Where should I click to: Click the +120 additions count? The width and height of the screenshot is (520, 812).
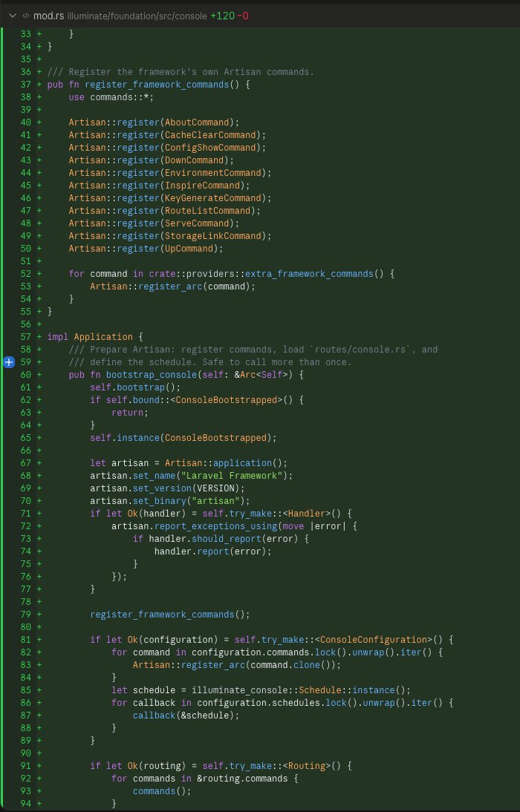[222, 16]
